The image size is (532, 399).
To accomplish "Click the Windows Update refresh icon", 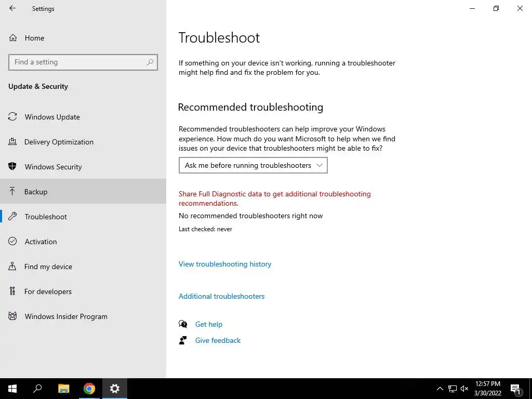I will tap(12, 117).
